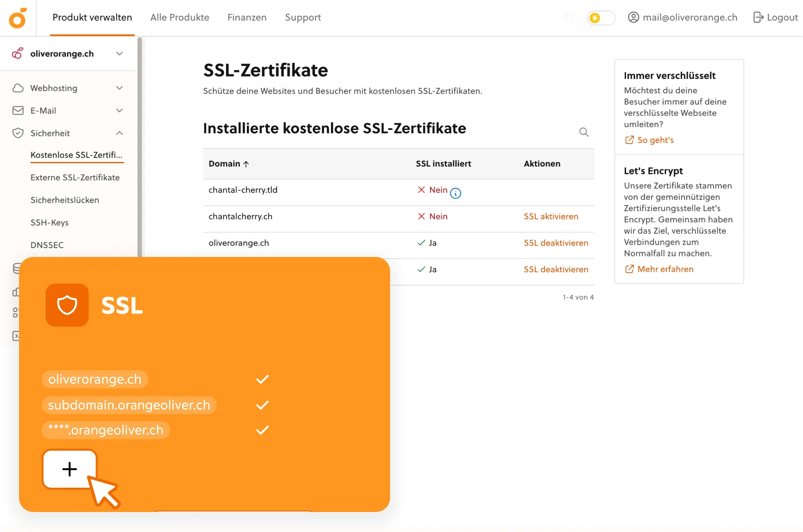Click checkmark next to subdomain.orangeoliver.ch

tap(262, 405)
